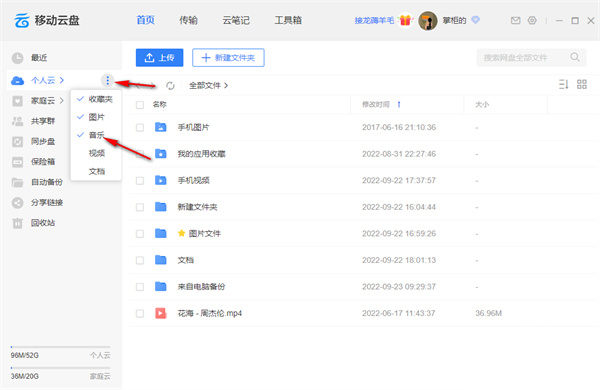The height and width of the screenshot is (390, 600).
Task: Switch to the 传输 tab
Action: pos(188,20)
